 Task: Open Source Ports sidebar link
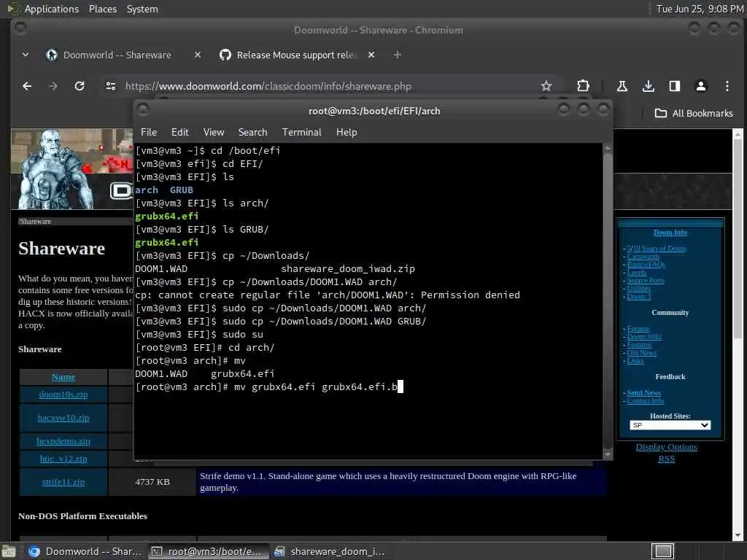pyautogui.click(x=646, y=281)
